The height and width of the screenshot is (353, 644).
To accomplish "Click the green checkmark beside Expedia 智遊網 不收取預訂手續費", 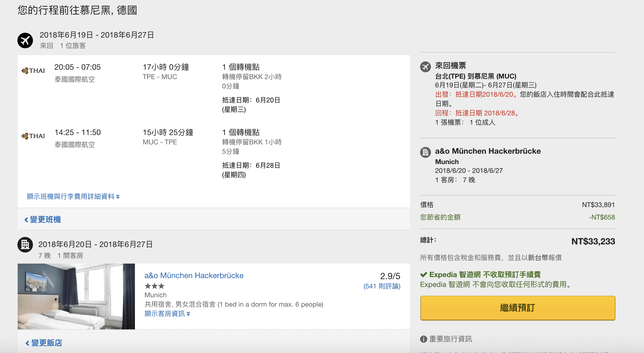I will coord(424,274).
